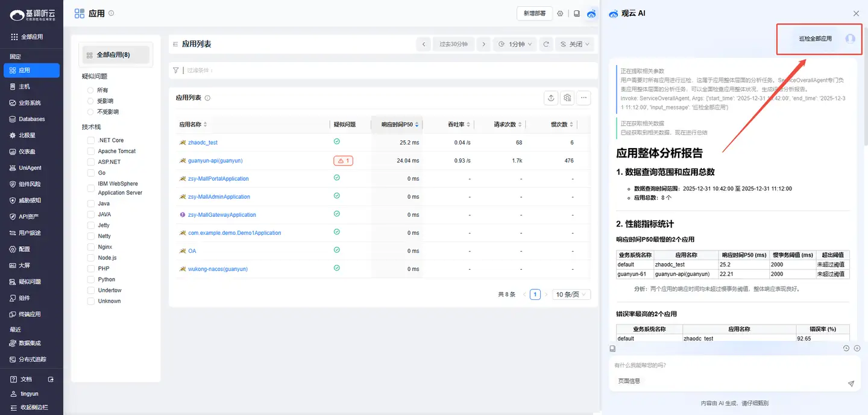Image resolution: width=868 pixels, height=415 pixels.
Task: Sort by 响应时间P50 column header
Action: tap(397, 125)
